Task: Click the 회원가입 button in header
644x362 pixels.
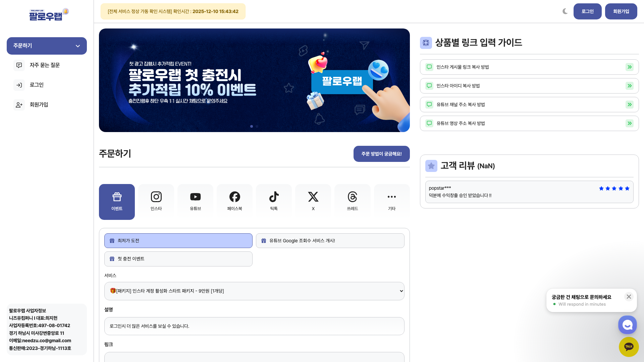Action: tap(621, 11)
